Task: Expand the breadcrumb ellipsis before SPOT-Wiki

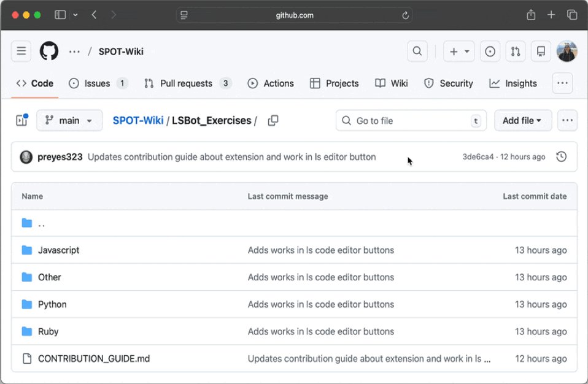Action: (x=74, y=52)
